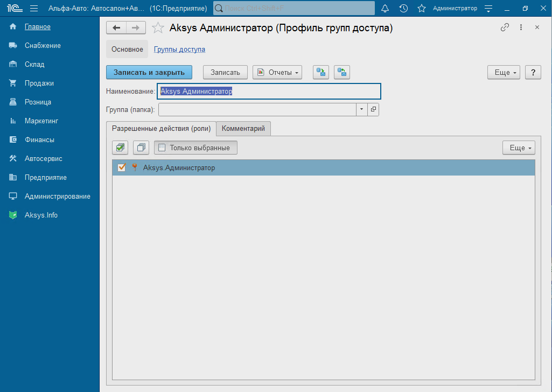This screenshot has width=552, height=392.
Task: Open the group folder reference button
Action: coord(373,109)
